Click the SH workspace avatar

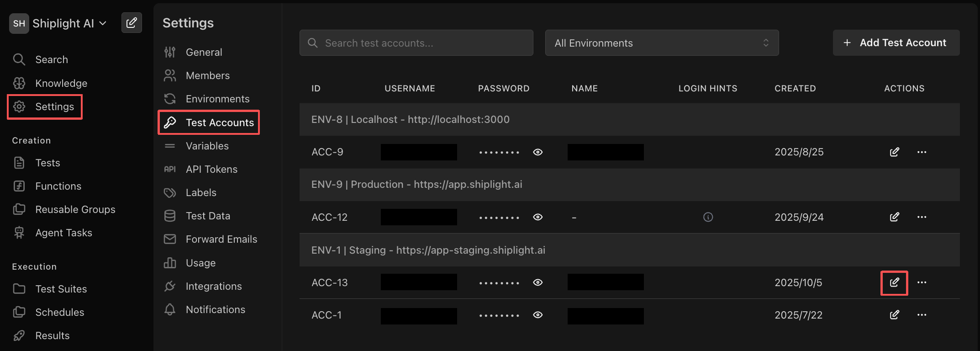tap(19, 23)
